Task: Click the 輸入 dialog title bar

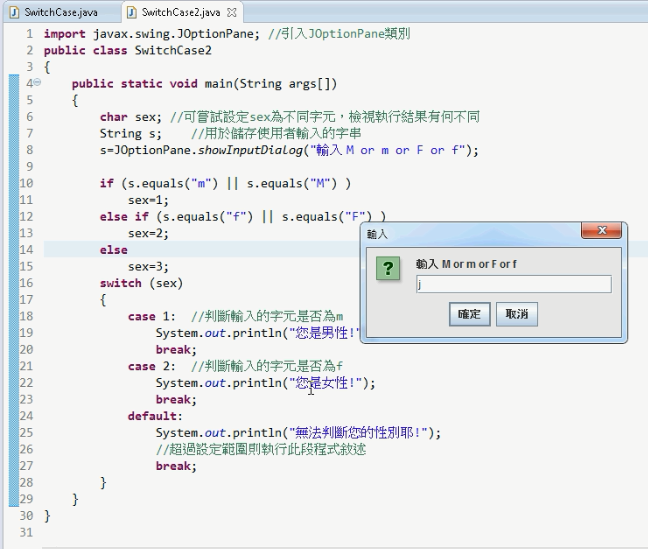Action: tap(471, 234)
